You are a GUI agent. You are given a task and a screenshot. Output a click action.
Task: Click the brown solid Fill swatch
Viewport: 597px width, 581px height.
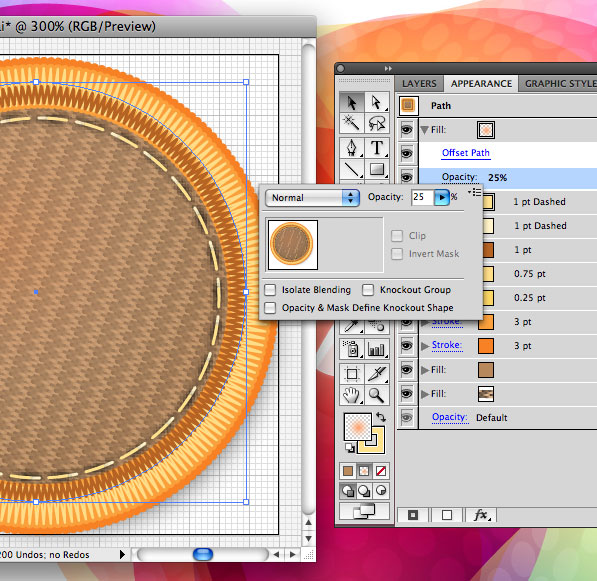(x=486, y=370)
